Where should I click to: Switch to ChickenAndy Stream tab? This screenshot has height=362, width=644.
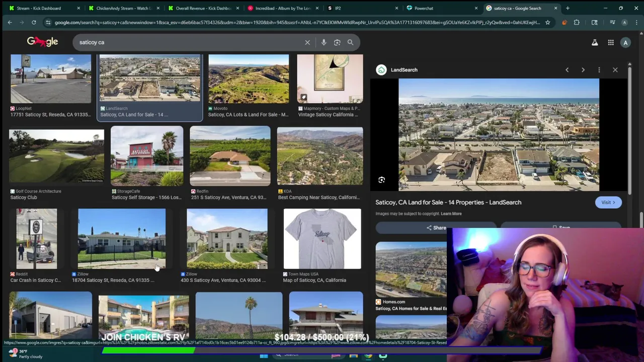[123, 8]
